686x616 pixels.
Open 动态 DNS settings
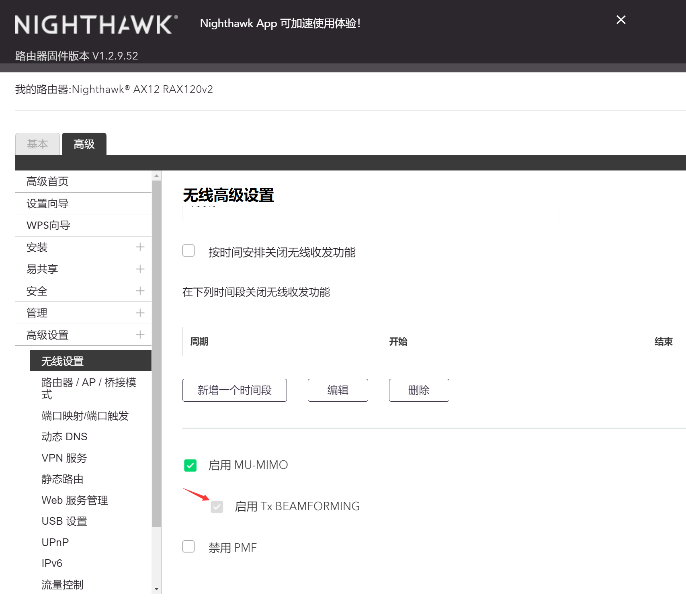click(64, 437)
